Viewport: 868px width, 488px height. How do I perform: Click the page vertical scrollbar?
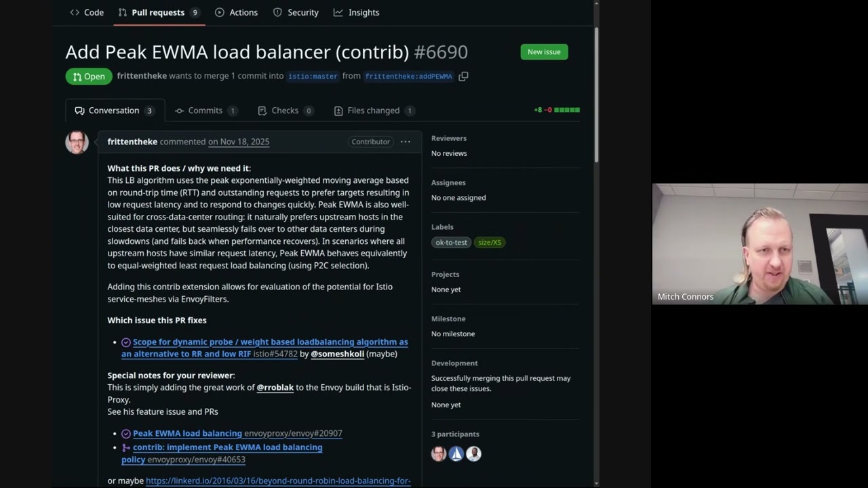(597, 95)
